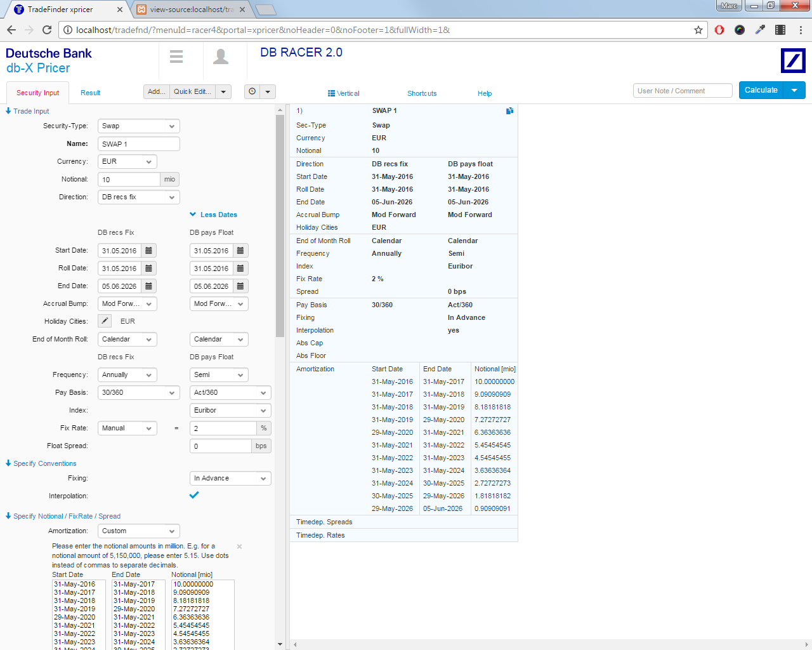This screenshot has width=812, height=650.
Task: Click the copy icon beside SWAP 1
Action: pos(509,111)
